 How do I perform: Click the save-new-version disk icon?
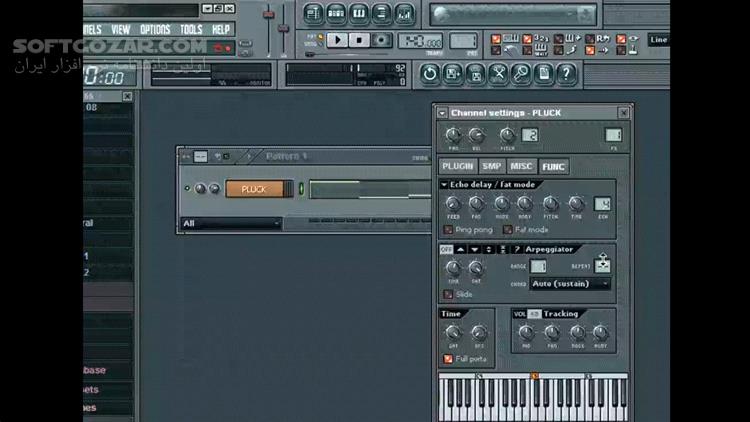pyautogui.click(x=452, y=74)
